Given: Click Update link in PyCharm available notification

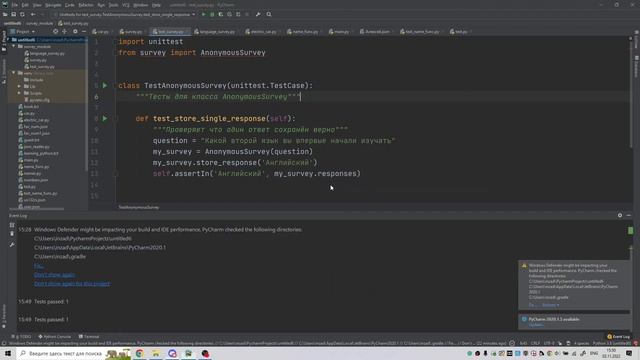Looking at the screenshot, I should [536, 325].
